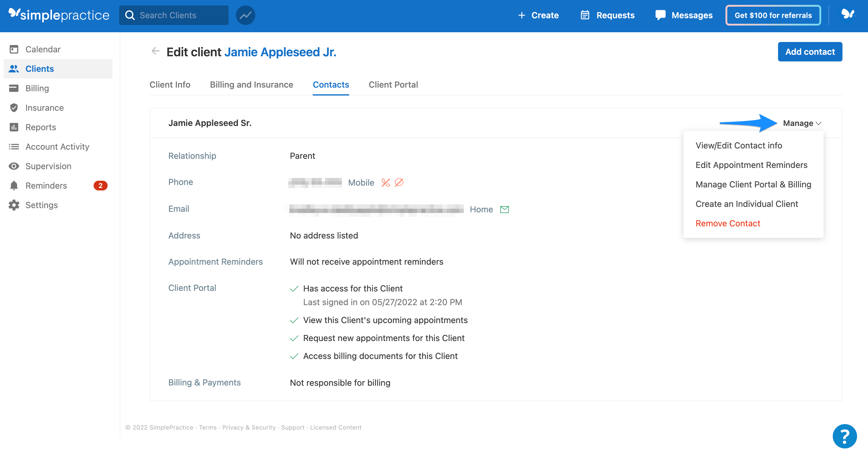This screenshot has height=460, width=868.
Task: Click the Terms footer link
Action: click(x=208, y=427)
